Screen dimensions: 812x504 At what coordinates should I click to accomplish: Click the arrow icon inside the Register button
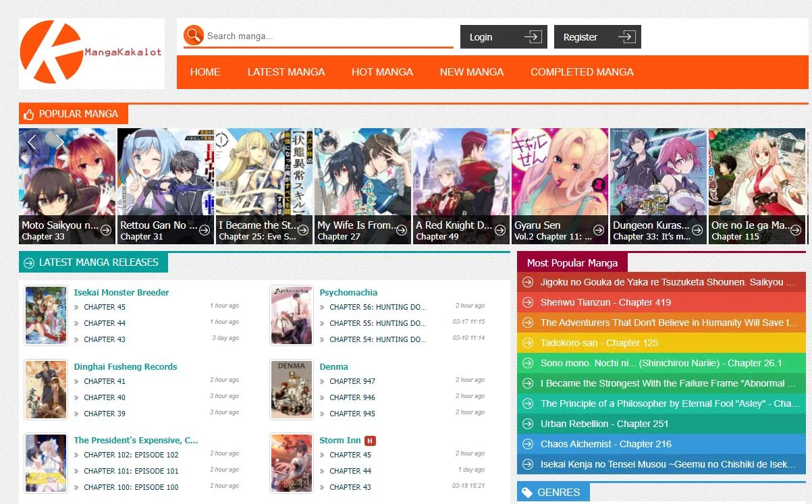pyautogui.click(x=627, y=36)
